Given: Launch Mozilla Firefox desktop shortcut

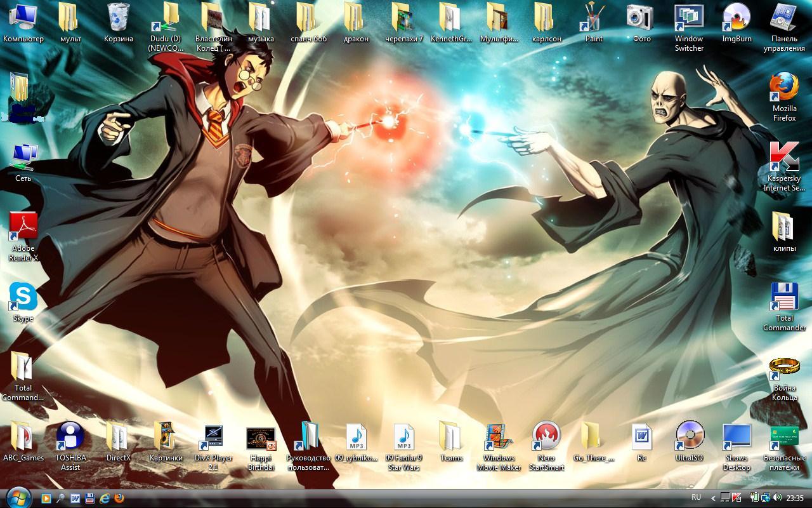Looking at the screenshot, I should 784,97.
